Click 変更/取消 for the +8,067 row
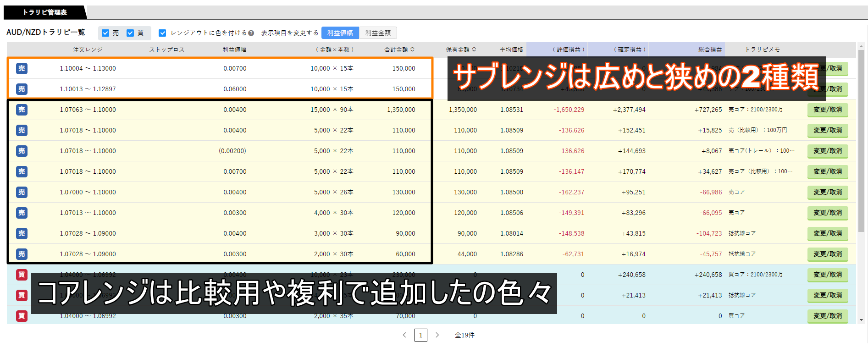The width and height of the screenshot is (868, 347). coord(828,151)
